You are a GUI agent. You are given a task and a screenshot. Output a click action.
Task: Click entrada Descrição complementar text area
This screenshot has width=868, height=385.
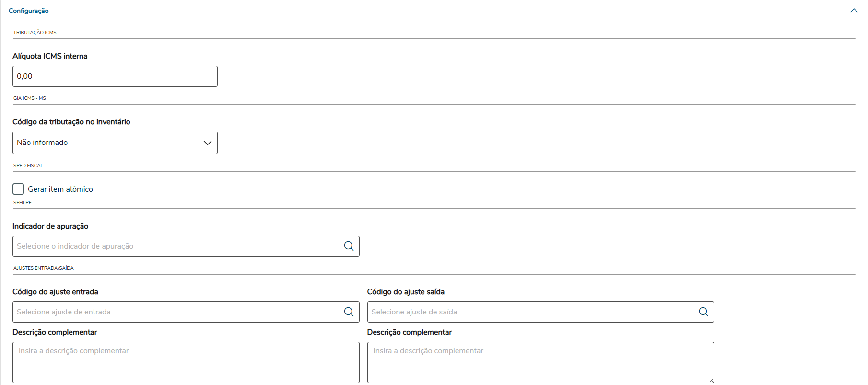click(x=186, y=362)
